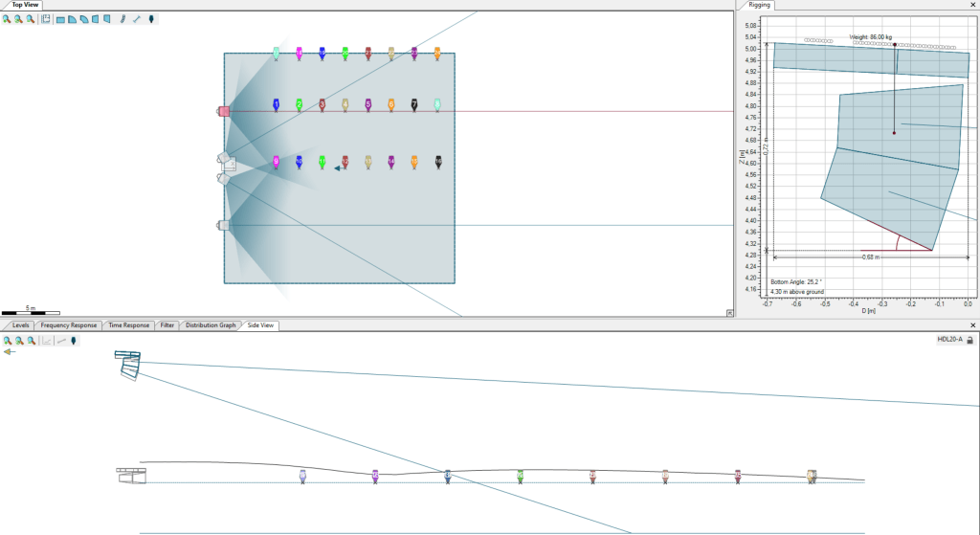Select the line drawing tool in Top View toolbar
Screen dimensions: 980x535
pyautogui.click(x=136, y=19)
